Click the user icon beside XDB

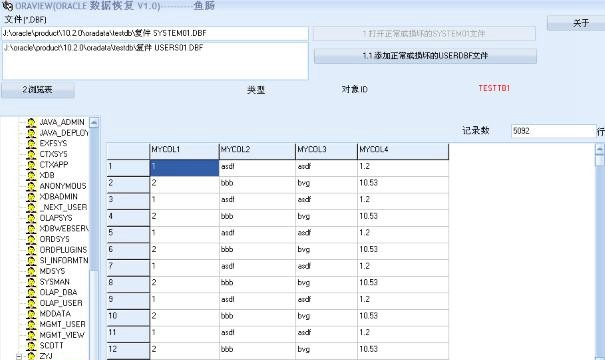[x=31, y=175]
